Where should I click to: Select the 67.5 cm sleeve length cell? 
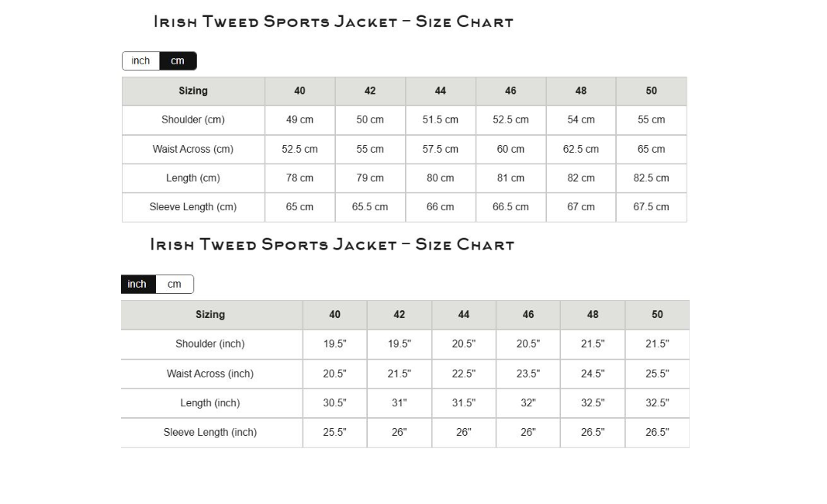click(651, 207)
